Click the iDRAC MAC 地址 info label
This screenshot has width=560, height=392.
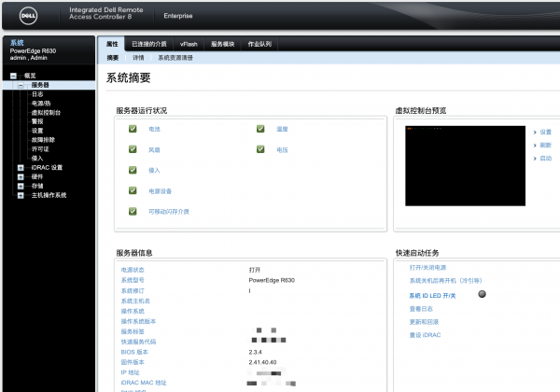click(144, 383)
